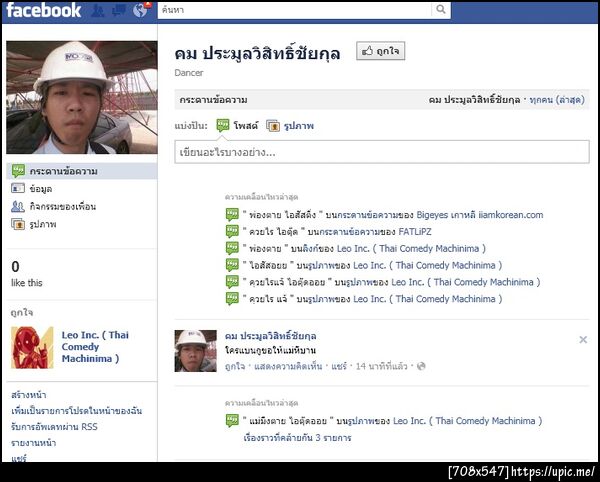The height and width of the screenshot is (482, 600).
Task: Open Leo Inc. link in ควยไร แจ๊ row
Action: pyautogui.click(x=427, y=299)
